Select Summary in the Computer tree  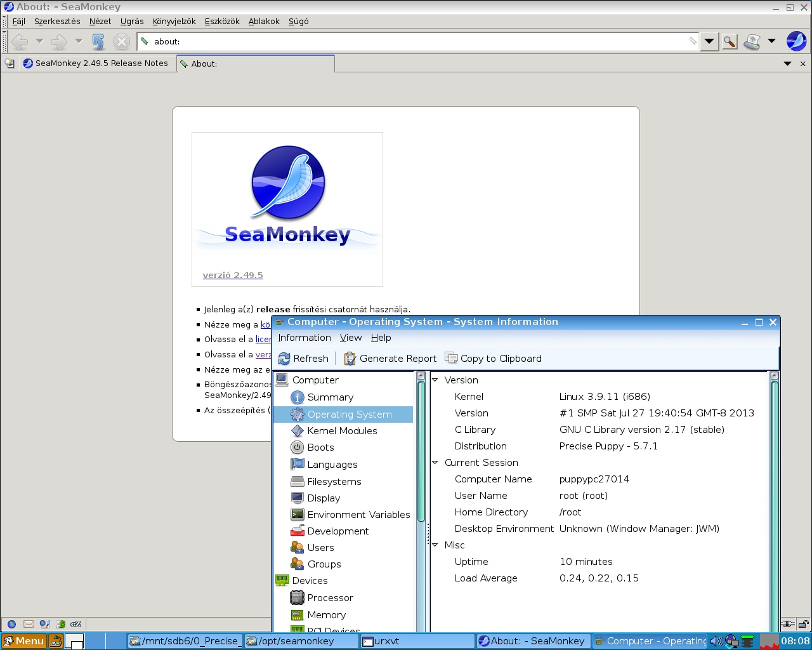[x=330, y=397]
